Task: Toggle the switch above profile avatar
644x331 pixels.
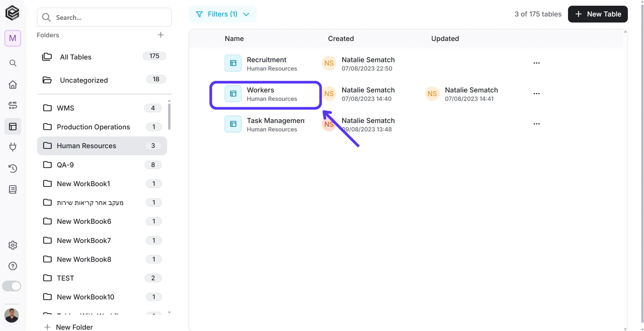Action: [x=12, y=286]
